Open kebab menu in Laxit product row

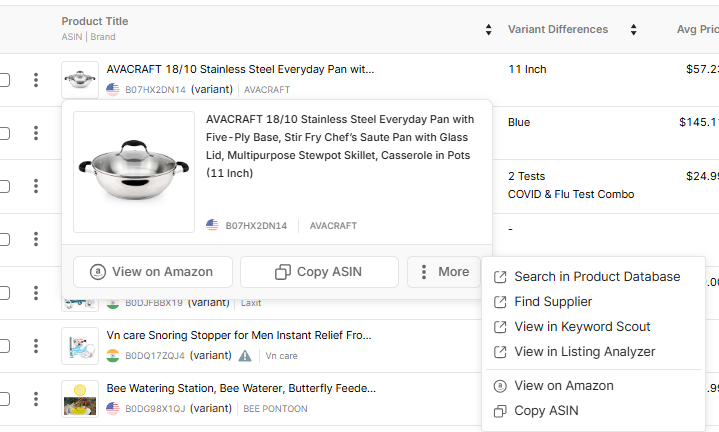click(x=36, y=293)
